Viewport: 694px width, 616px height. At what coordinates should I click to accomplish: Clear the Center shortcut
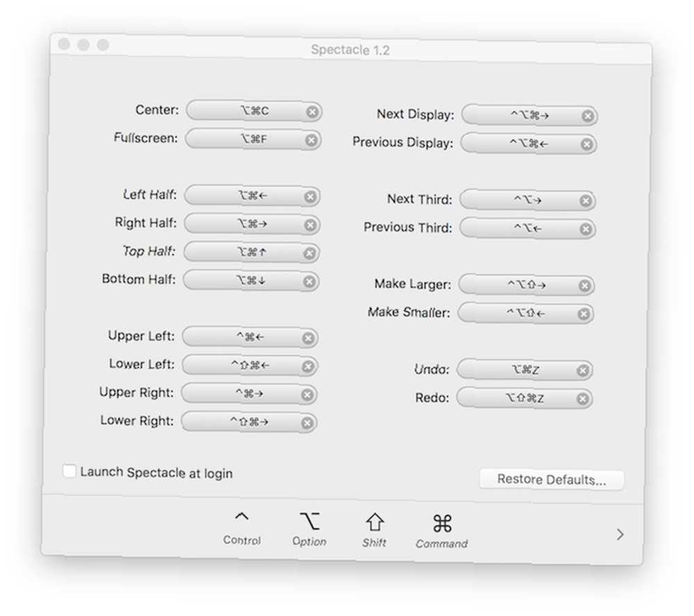312,112
